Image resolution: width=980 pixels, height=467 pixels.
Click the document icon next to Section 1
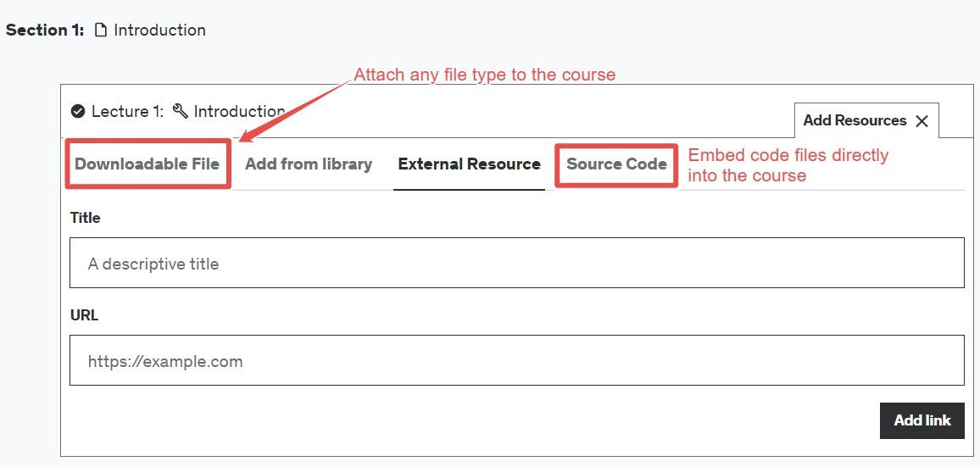point(101,30)
